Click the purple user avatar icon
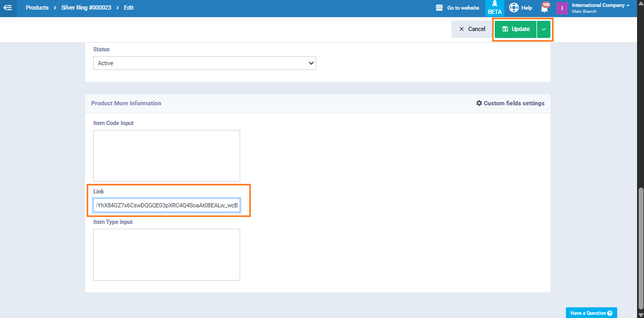This screenshot has width=644, height=318. pos(562,8)
